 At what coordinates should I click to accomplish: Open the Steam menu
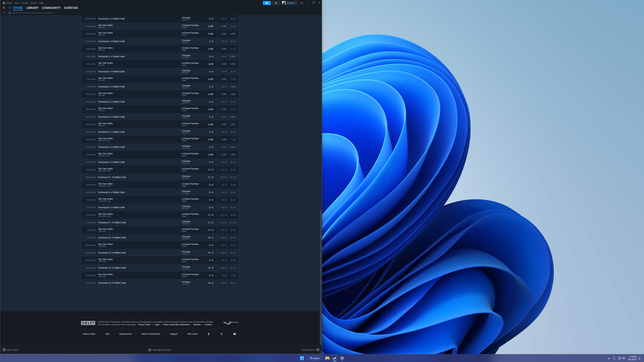[9, 3]
